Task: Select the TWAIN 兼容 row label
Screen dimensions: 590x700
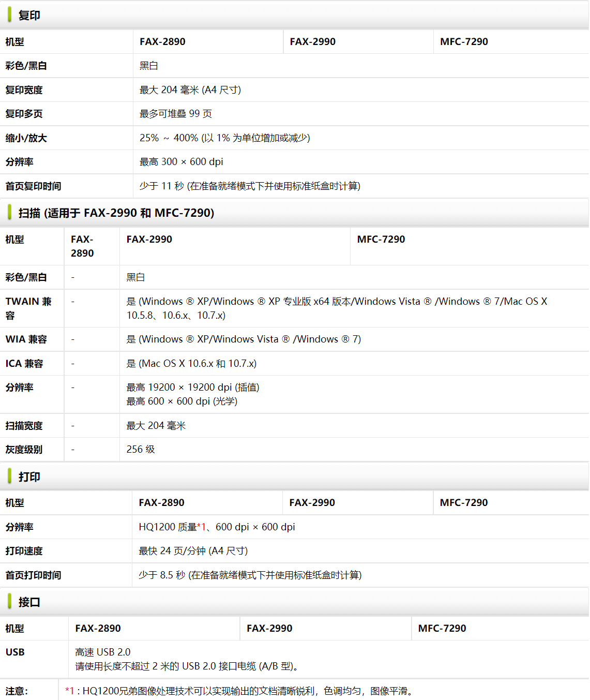Action: point(29,308)
